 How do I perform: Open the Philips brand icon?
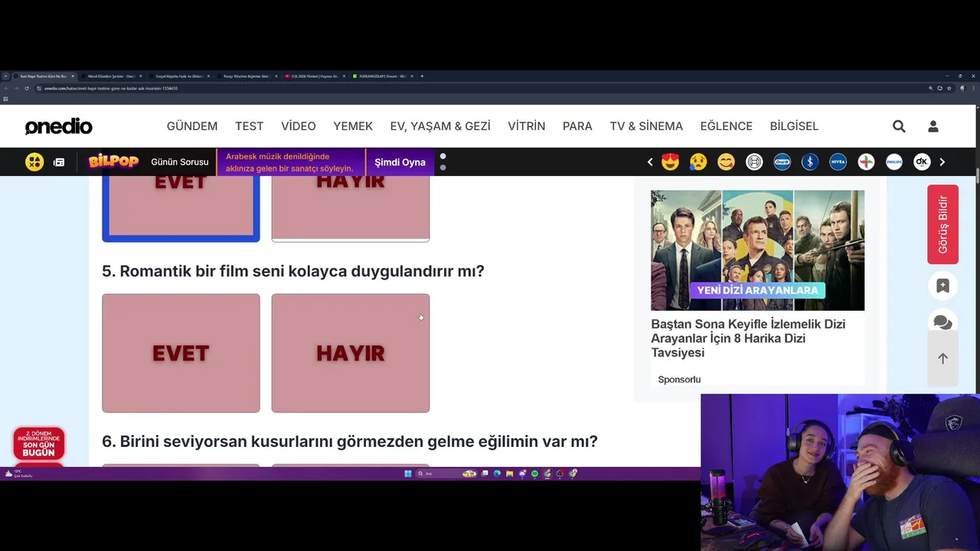pyautogui.click(x=893, y=161)
